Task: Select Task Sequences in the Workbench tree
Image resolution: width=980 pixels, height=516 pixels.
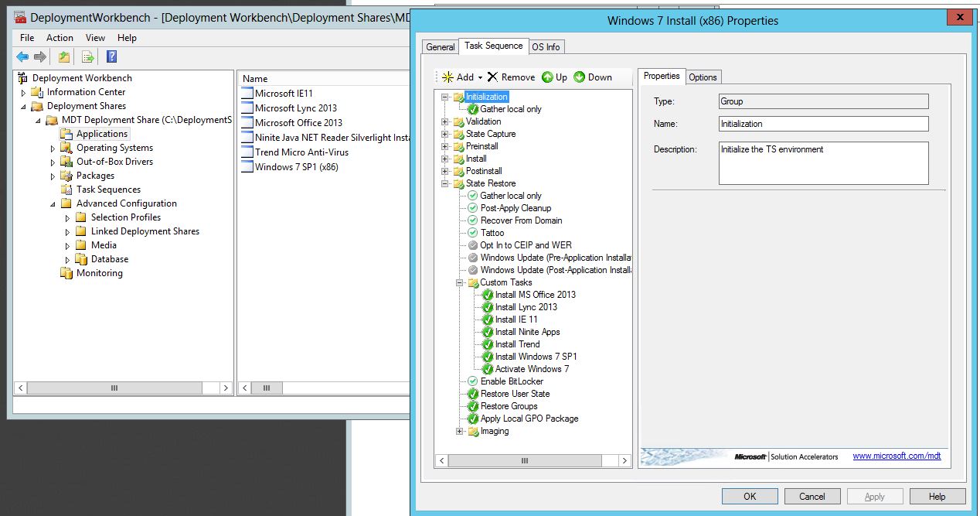Action: pos(108,190)
